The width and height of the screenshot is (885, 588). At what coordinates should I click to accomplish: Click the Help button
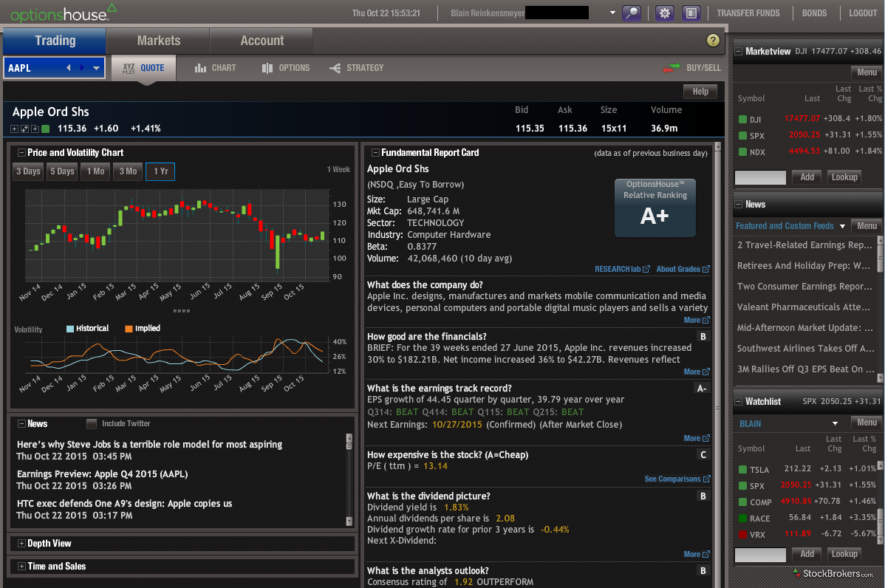(x=700, y=92)
